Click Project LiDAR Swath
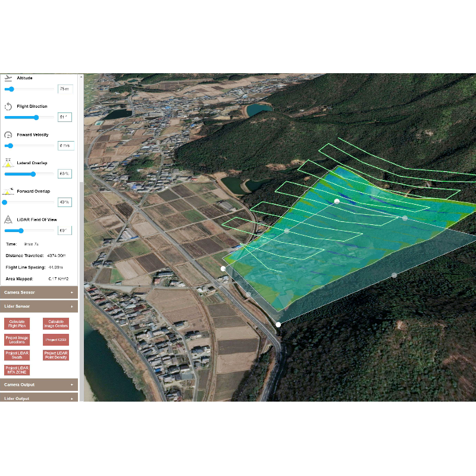 [x=16, y=355]
